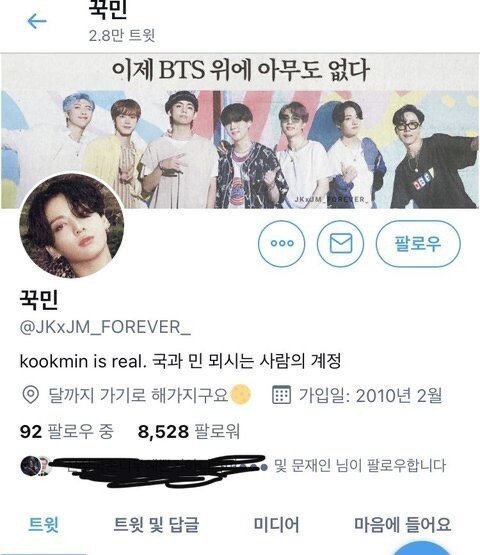Open the three-dot more options button
The image size is (480, 555).
pyautogui.click(x=281, y=244)
